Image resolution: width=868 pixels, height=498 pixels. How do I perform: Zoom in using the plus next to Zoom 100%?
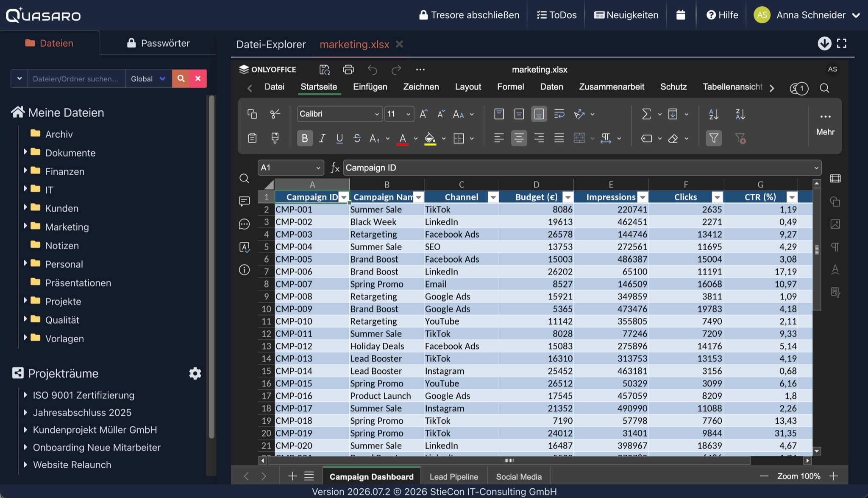pyautogui.click(x=834, y=476)
